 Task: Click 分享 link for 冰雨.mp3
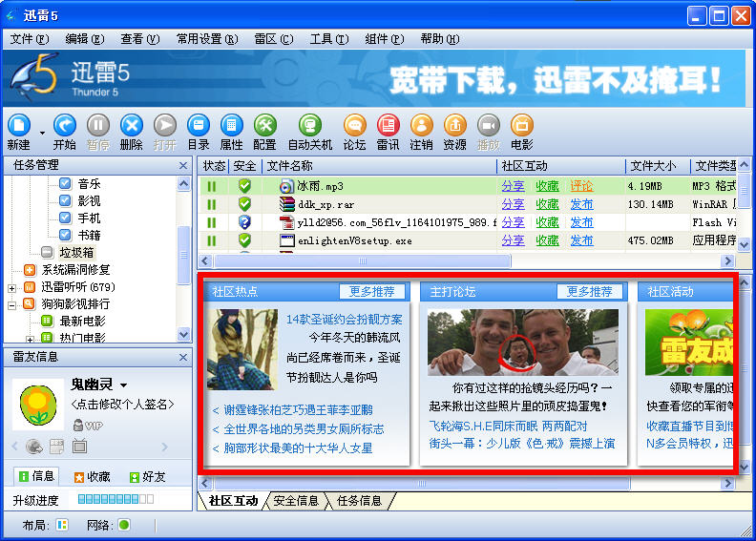tap(513, 186)
